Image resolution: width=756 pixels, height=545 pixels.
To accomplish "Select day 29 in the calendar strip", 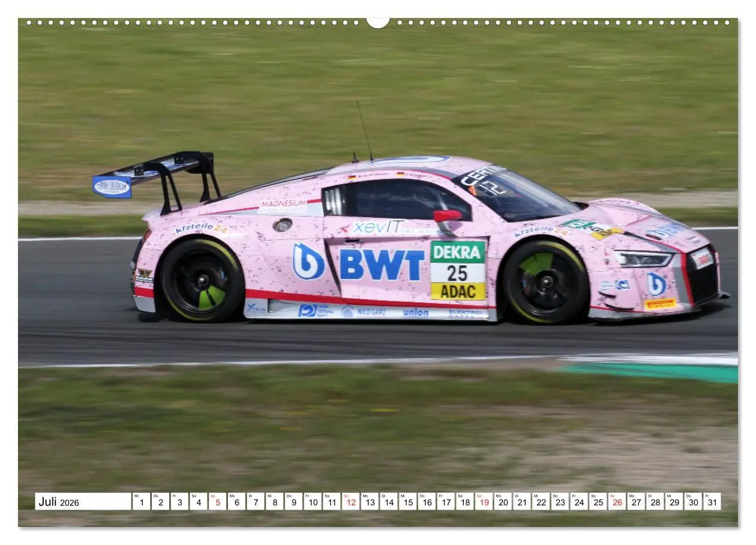I will (x=674, y=502).
